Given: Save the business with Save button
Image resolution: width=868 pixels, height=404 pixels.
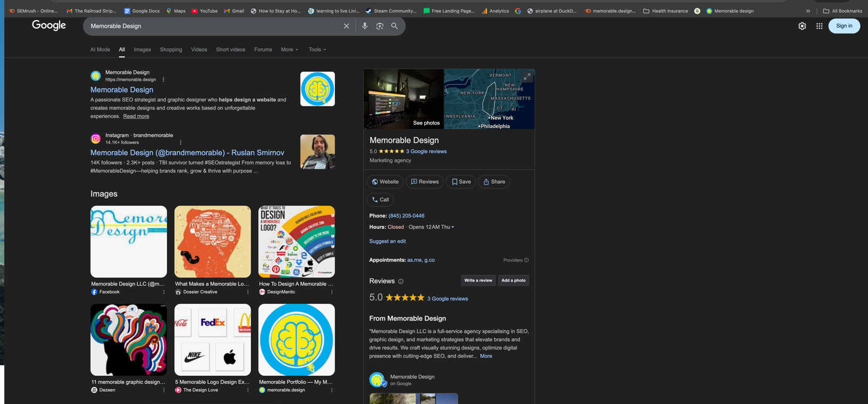Looking at the screenshot, I should point(461,182).
